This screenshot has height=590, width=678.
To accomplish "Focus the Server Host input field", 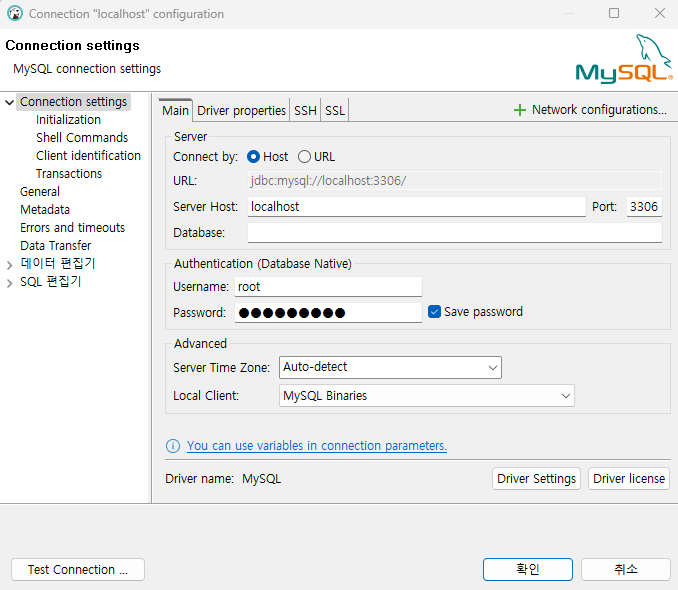I will [417, 207].
